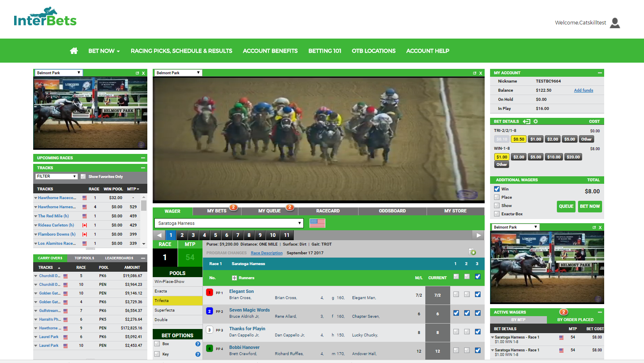Screen dimensions: 644x363
Task: Click the main race video player
Action: (318, 140)
